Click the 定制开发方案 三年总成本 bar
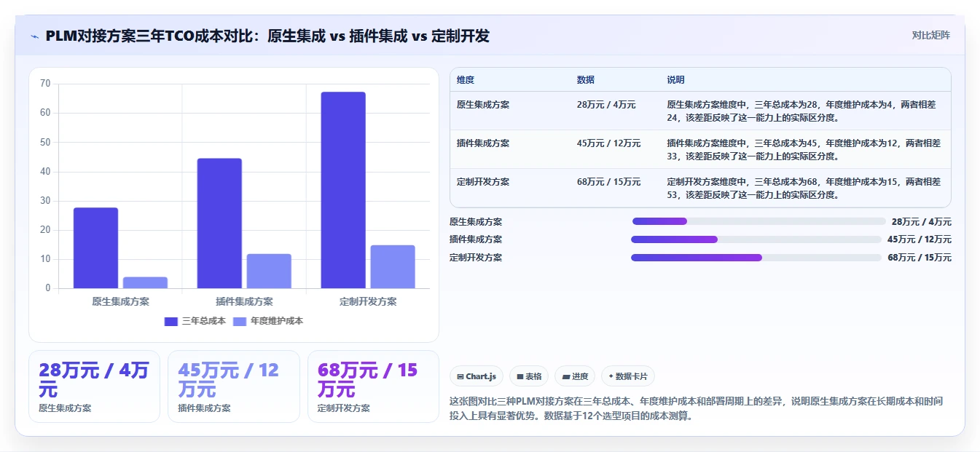The width and height of the screenshot is (980, 452). (343, 190)
